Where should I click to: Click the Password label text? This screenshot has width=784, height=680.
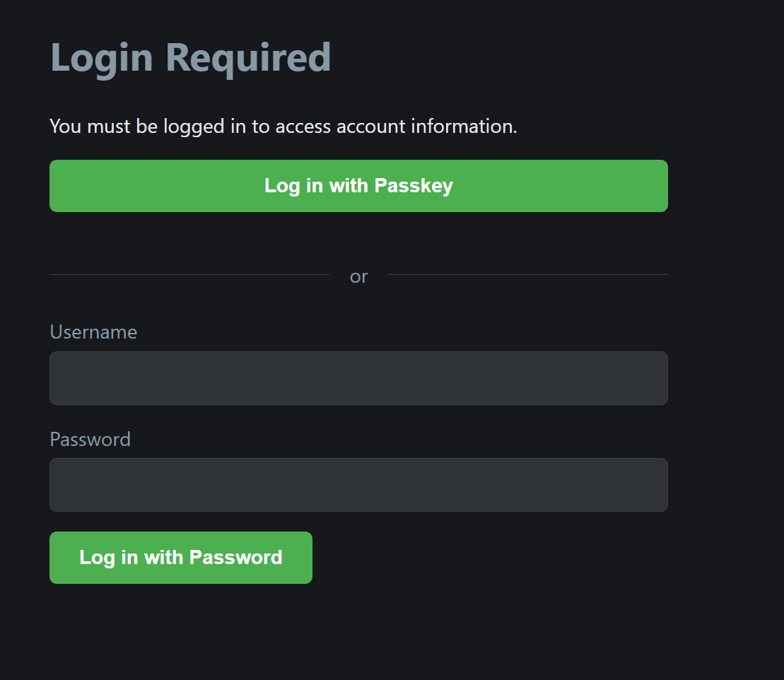click(90, 439)
